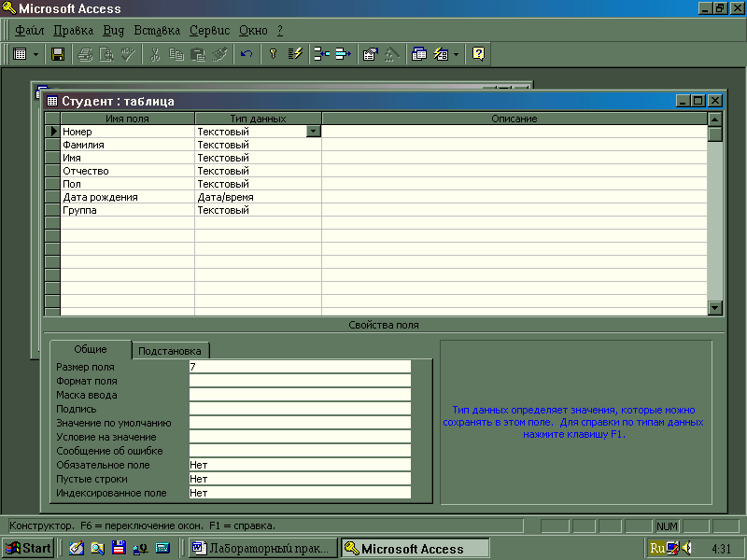Open the Windows Start button
Image resolution: width=747 pixels, height=560 pixels.
[28, 548]
